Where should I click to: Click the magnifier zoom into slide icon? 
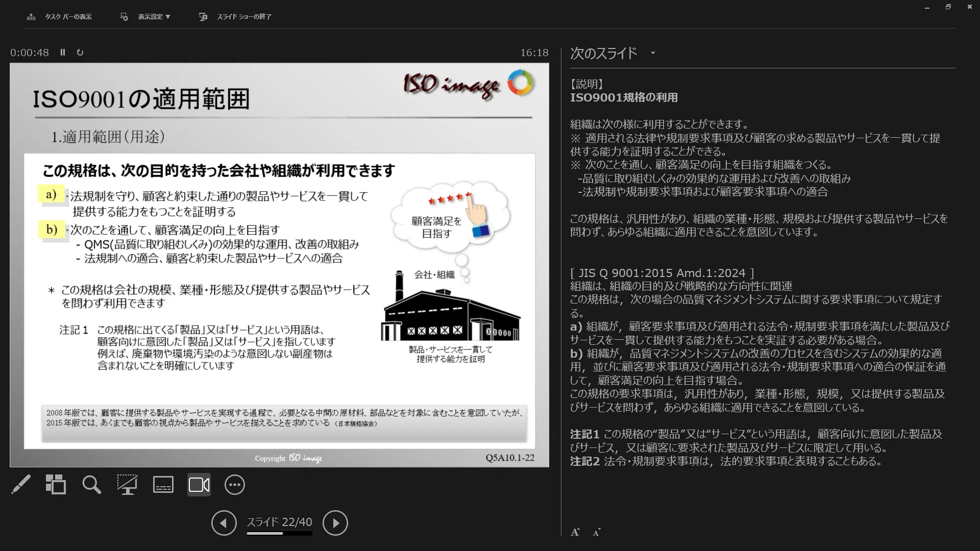pos(91,485)
